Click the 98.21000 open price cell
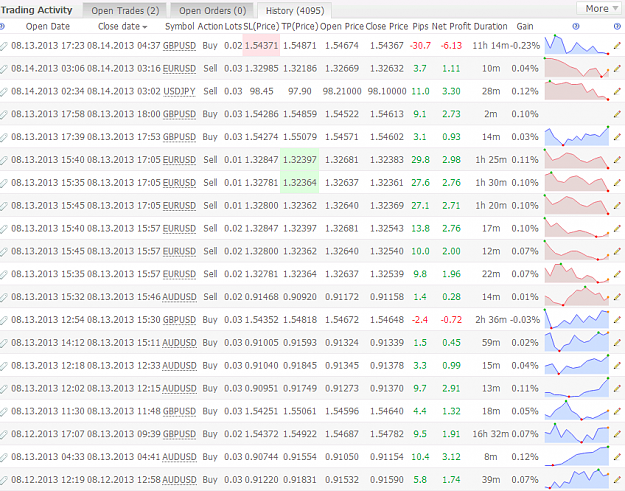The image size is (625, 491). 342,92
